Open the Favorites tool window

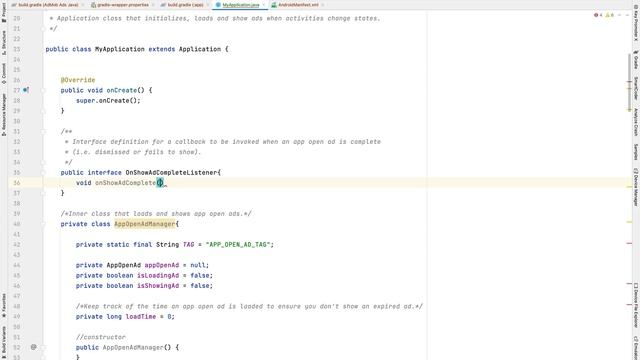click(x=4, y=305)
